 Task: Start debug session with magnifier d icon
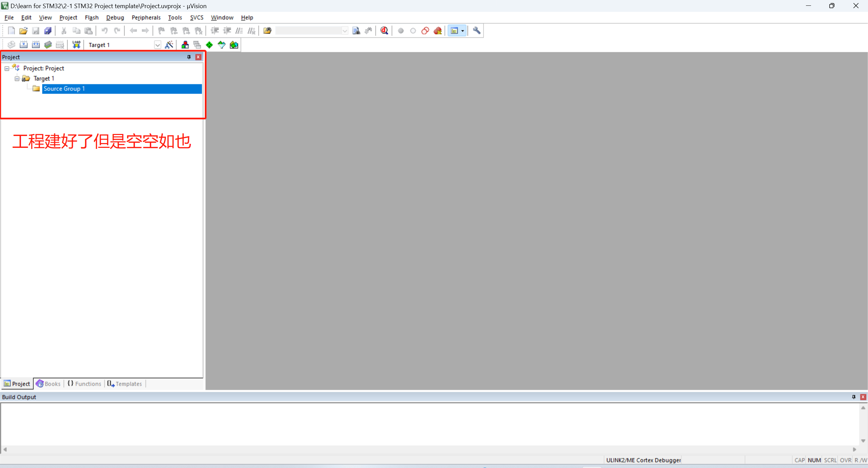384,31
